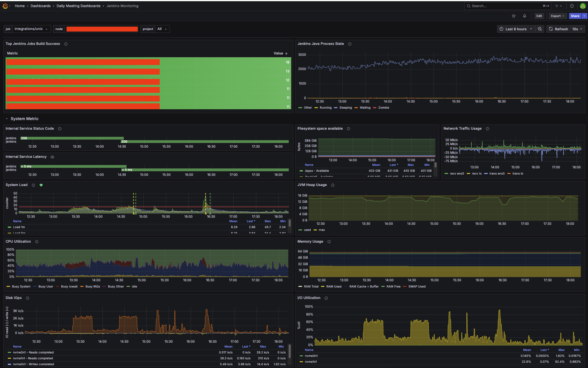This screenshot has width=588, height=368.
Task: Open the JVM Heap Usage panel title
Action: (312, 185)
